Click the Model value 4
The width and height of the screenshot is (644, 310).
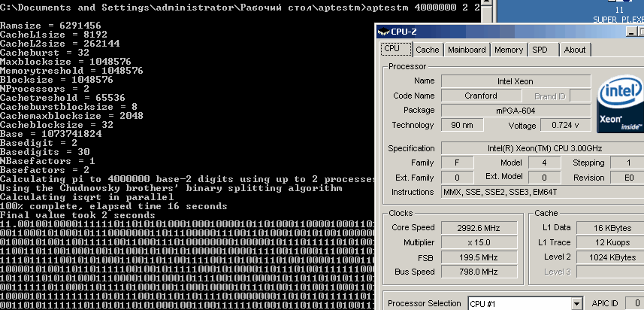(x=544, y=163)
